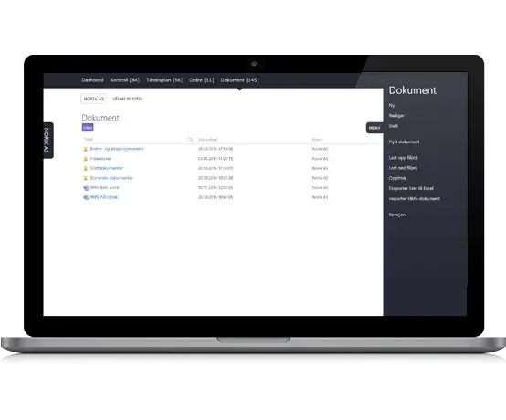
Task: Choose Last opp fil(er) in the side menu
Action: pos(403,158)
